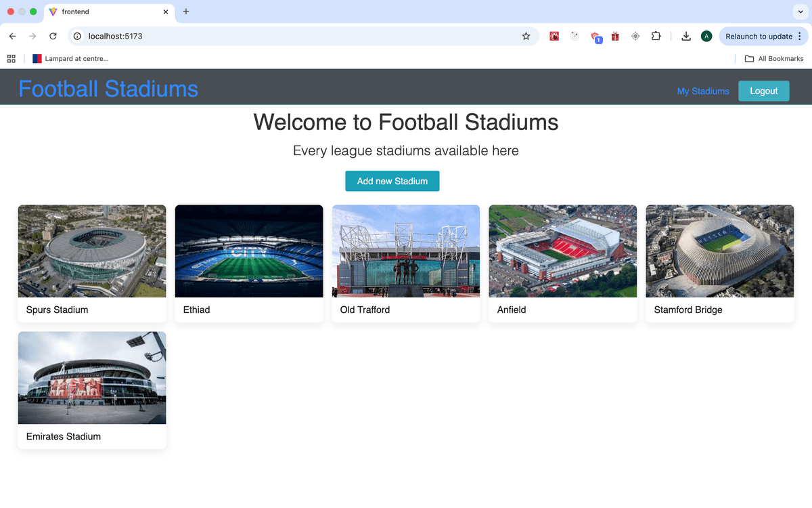Click the Anfield card title
The height and width of the screenshot is (508, 812).
(x=512, y=310)
